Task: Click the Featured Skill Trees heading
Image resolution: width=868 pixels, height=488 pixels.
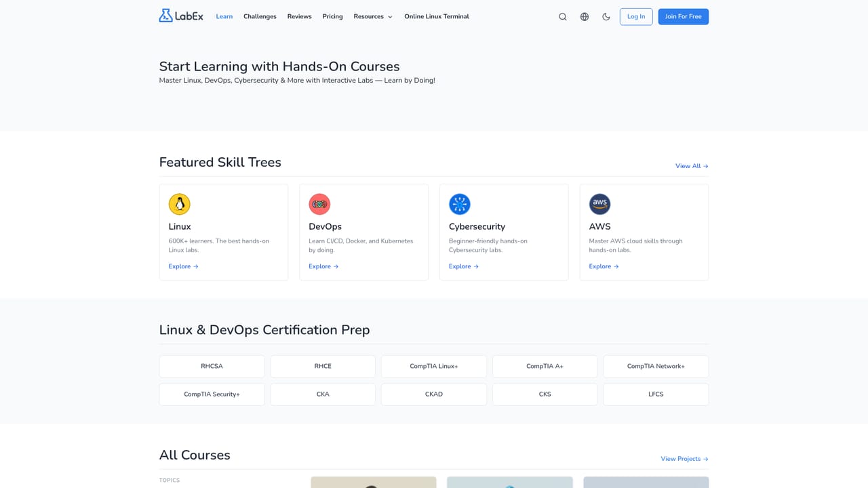Action: (x=220, y=162)
